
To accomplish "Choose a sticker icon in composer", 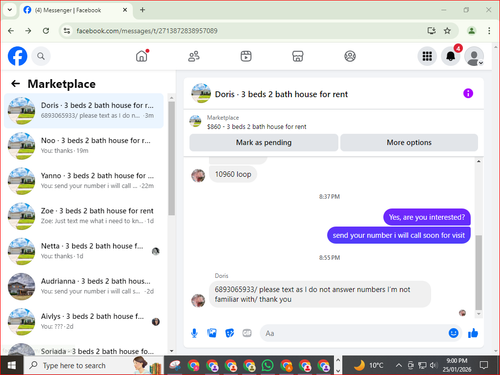I will (229, 333).
